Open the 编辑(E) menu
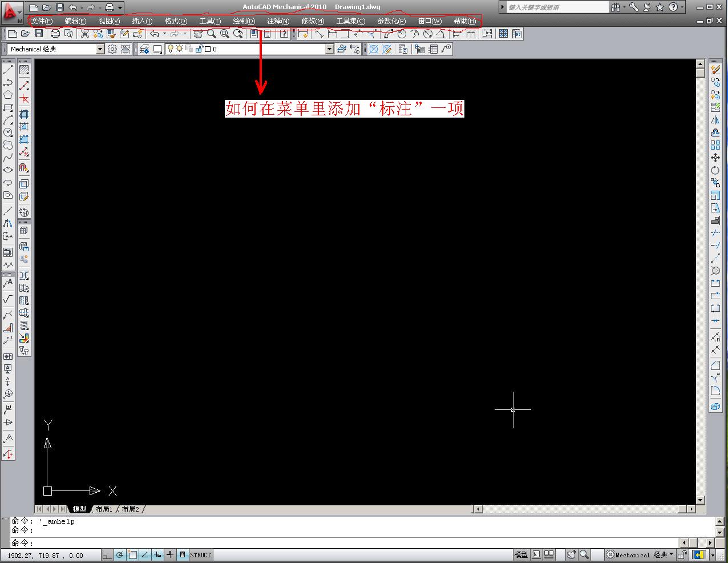Image resolution: width=728 pixels, height=563 pixels. click(75, 21)
